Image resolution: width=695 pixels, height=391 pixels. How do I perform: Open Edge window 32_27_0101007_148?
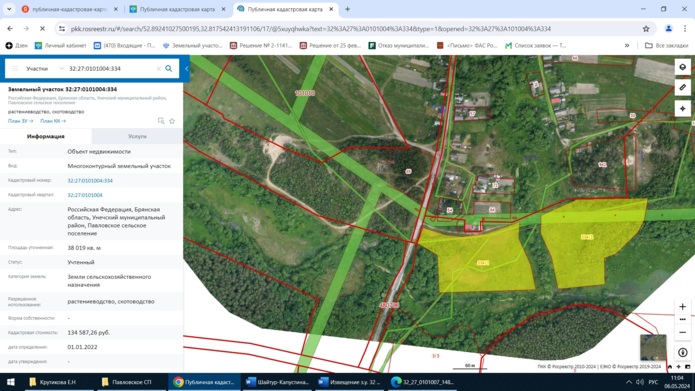tap(422, 382)
